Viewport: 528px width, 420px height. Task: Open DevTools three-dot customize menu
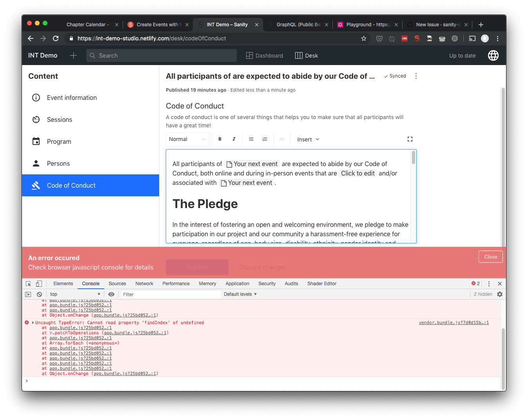click(x=489, y=284)
